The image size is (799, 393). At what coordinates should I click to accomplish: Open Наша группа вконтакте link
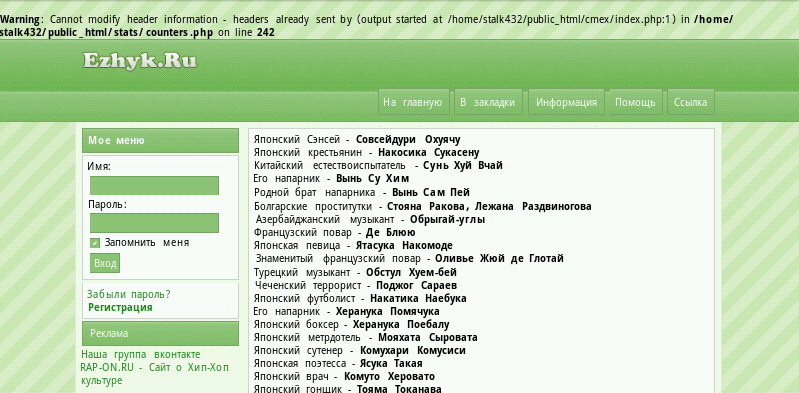click(141, 354)
